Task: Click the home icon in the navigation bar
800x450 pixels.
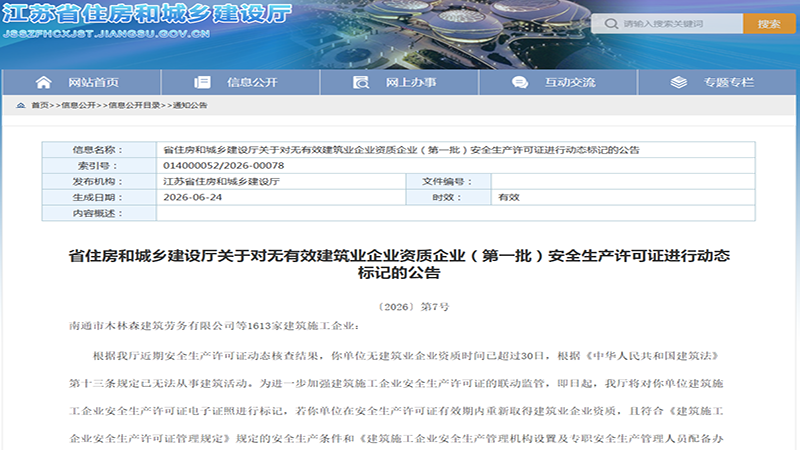Action: point(43,82)
